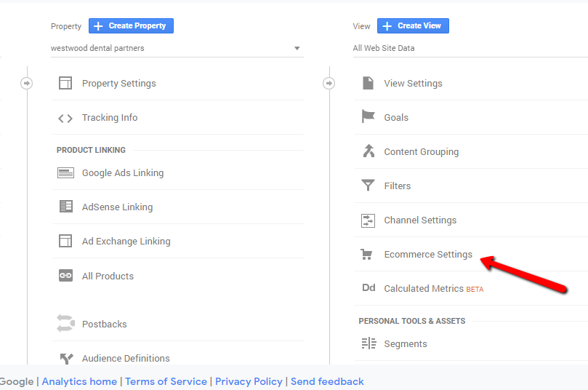Click the Ecommerce shopping cart icon

(x=366, y=255)
